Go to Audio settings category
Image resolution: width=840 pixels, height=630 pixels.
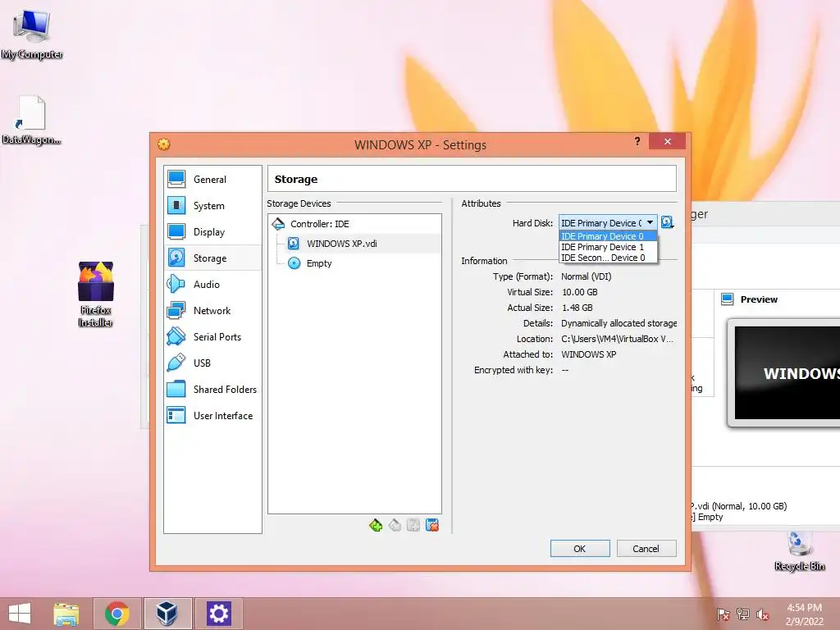[212, 285]
